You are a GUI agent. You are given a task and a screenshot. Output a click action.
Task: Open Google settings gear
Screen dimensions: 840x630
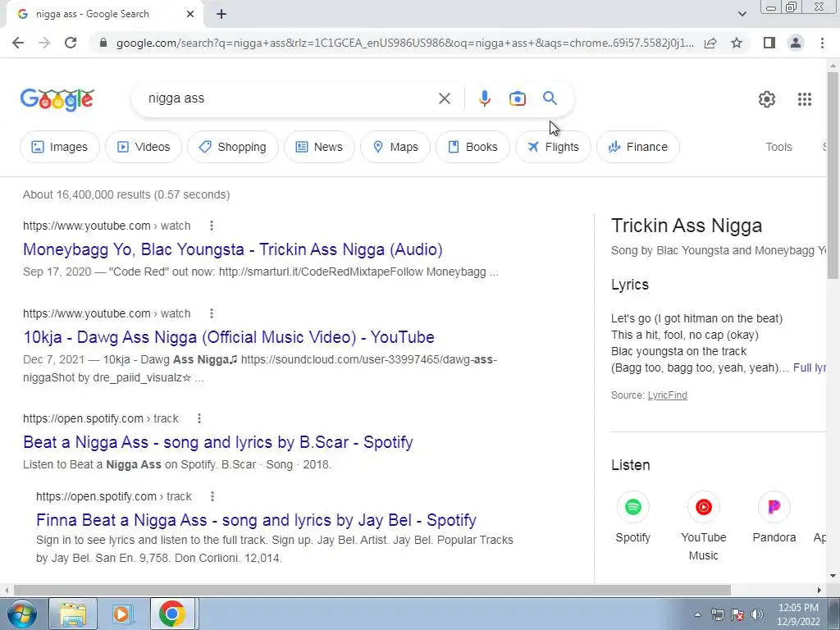(767, 99)
